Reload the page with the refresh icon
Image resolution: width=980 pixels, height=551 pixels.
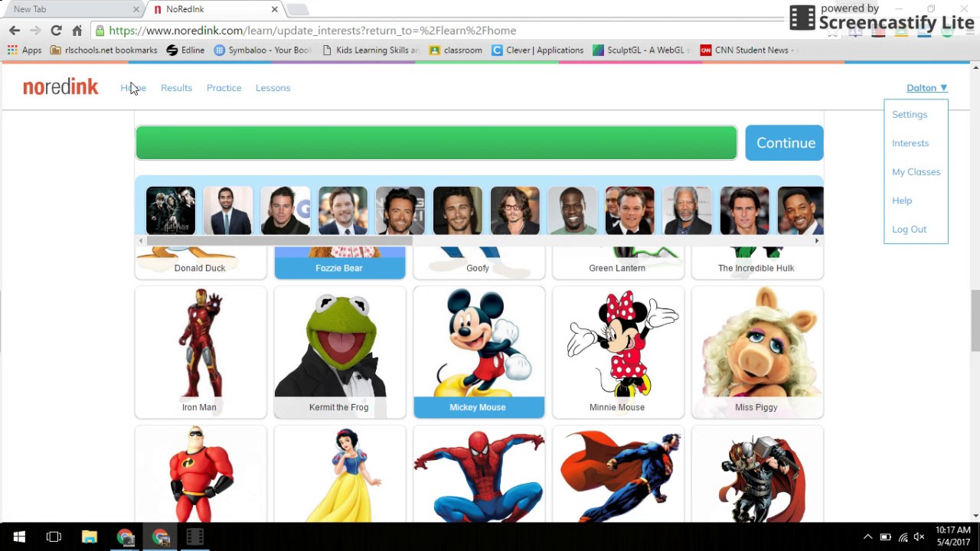pos(56,31)
